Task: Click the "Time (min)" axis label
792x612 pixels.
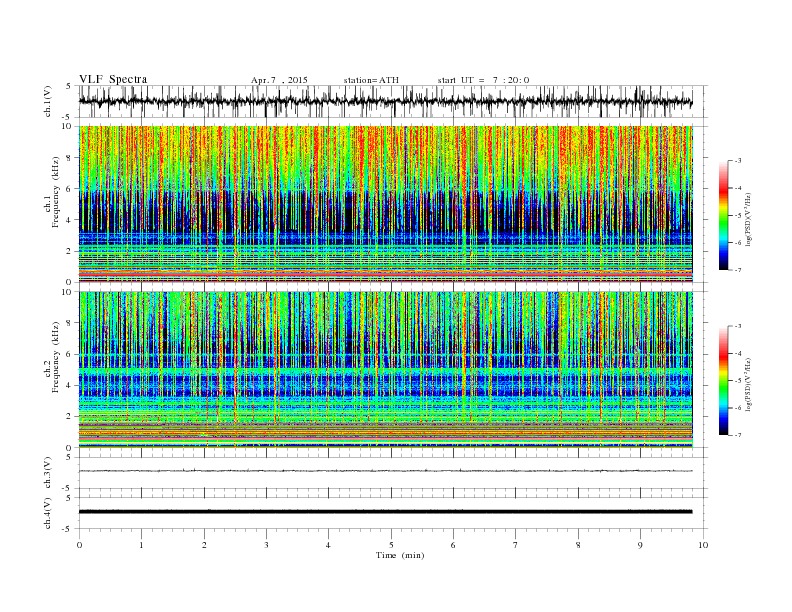Action: pos(400,555)
